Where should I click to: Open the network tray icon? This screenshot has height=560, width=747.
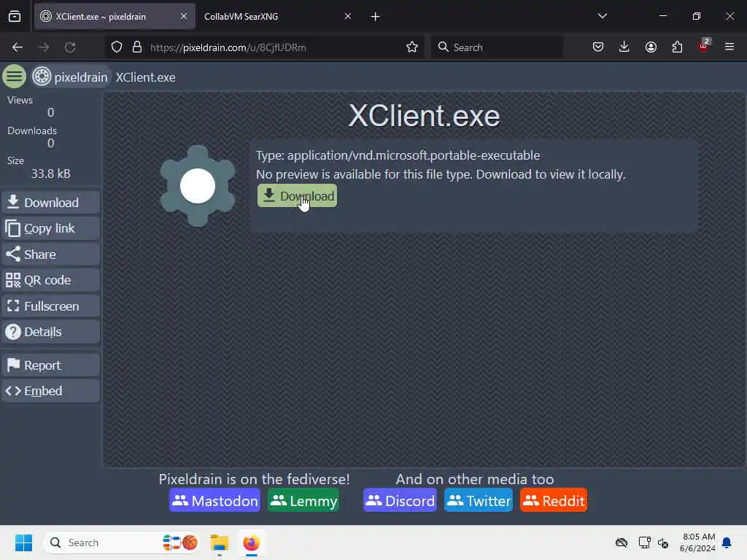pyautogui.click(x=645, y=542)
